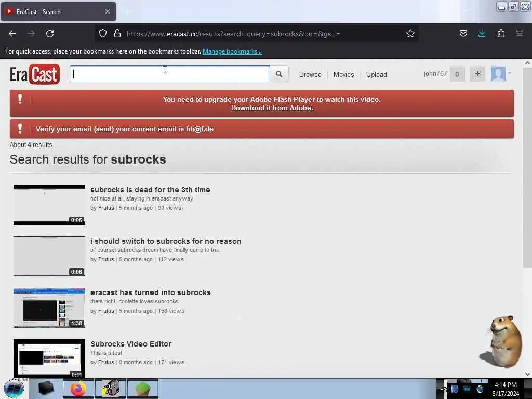Click the EraCast logo
The image size is (532, 399).
[x=35, y=74]
